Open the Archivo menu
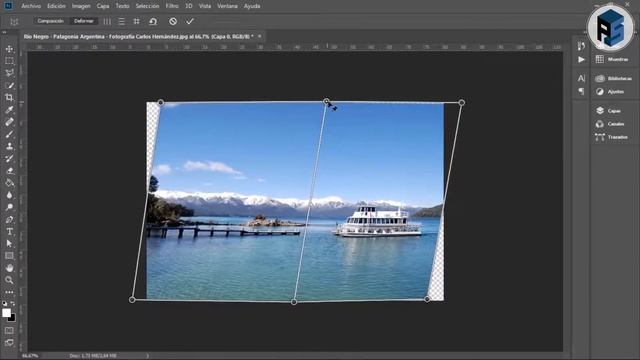Image resolution: width=640 pixels, height=360 pixels. [x=31, y=6]
